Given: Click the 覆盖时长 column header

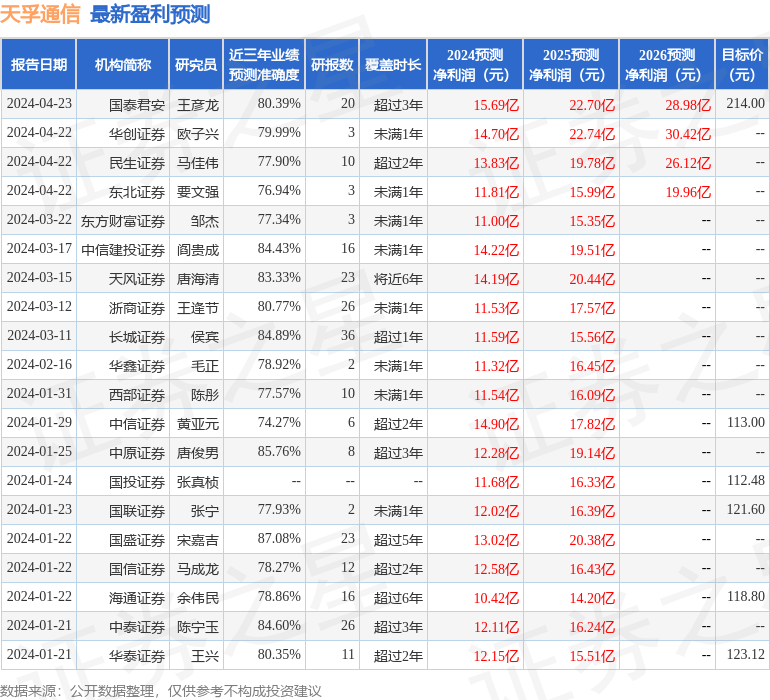Looking at the screenshot, I should coord(393,64).
